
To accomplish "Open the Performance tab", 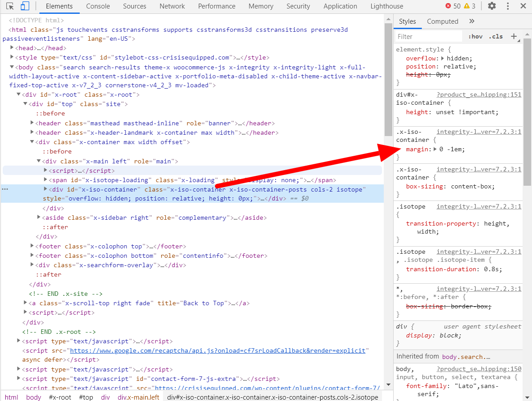I will point(216,6).
